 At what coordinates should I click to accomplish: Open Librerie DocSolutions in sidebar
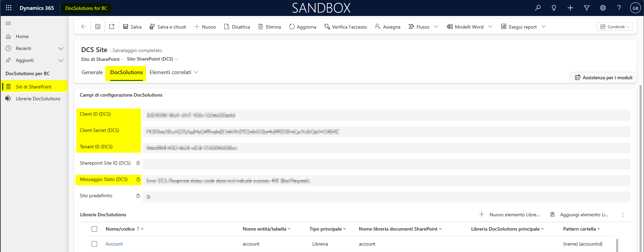(x=38, y=99)
